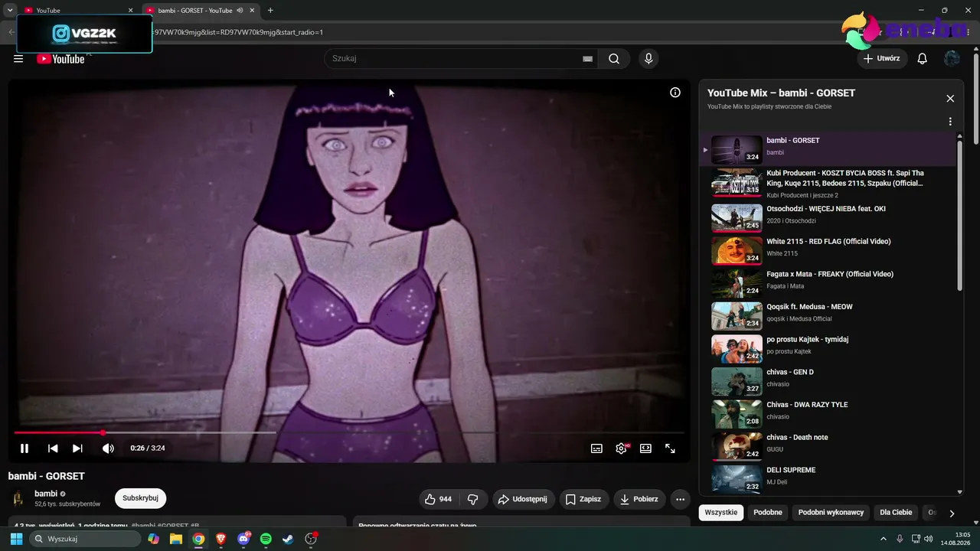Open Discord from the taskbar
This screenshot has width=980, height=551.
tap(243, 539)
